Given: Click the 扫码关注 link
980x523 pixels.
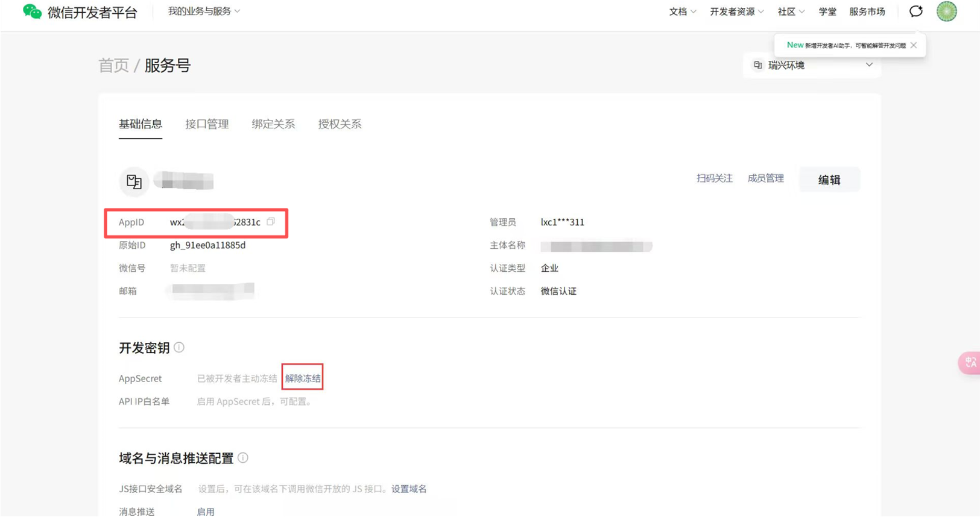Looking at the screenshot, I should click(715, 178).
